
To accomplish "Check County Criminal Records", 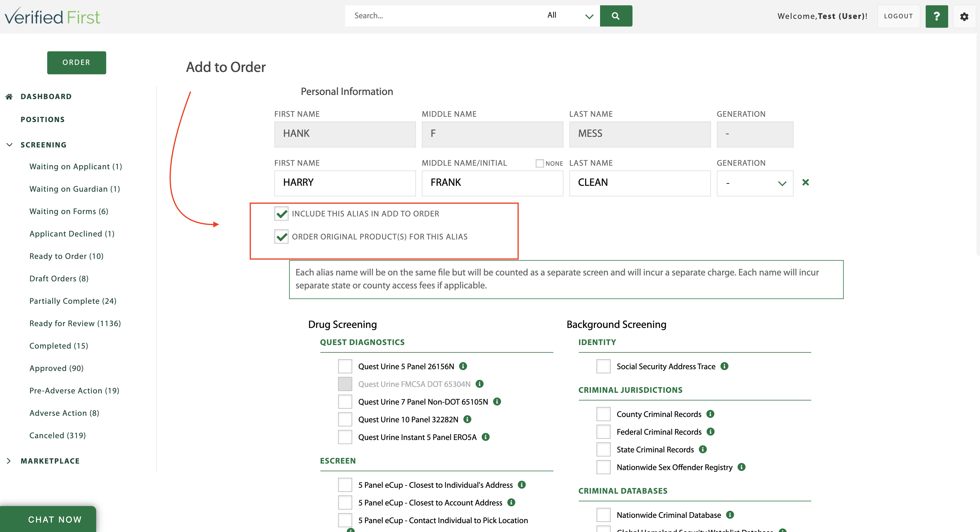I will tap(603, 414).
